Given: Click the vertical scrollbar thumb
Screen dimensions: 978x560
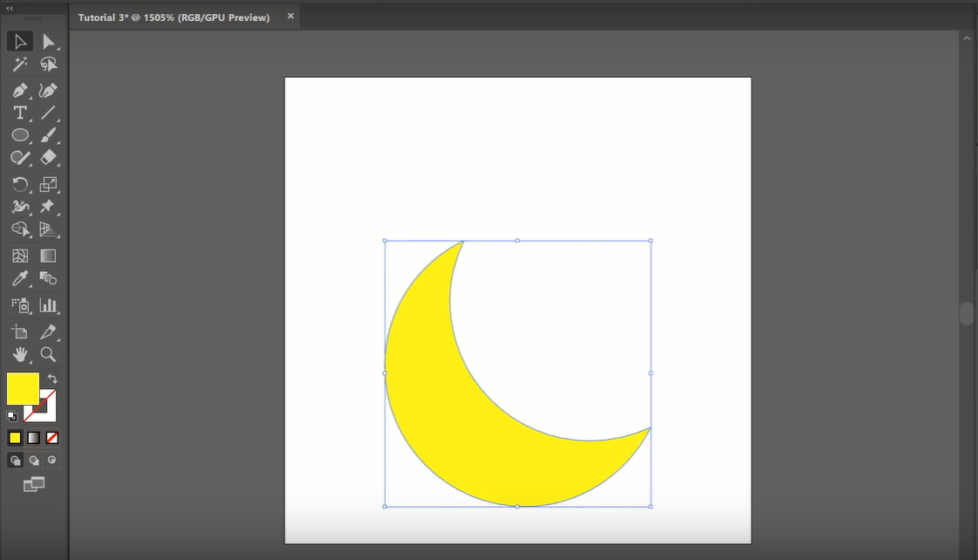Looking at the screenshot, I should [967, 313].
